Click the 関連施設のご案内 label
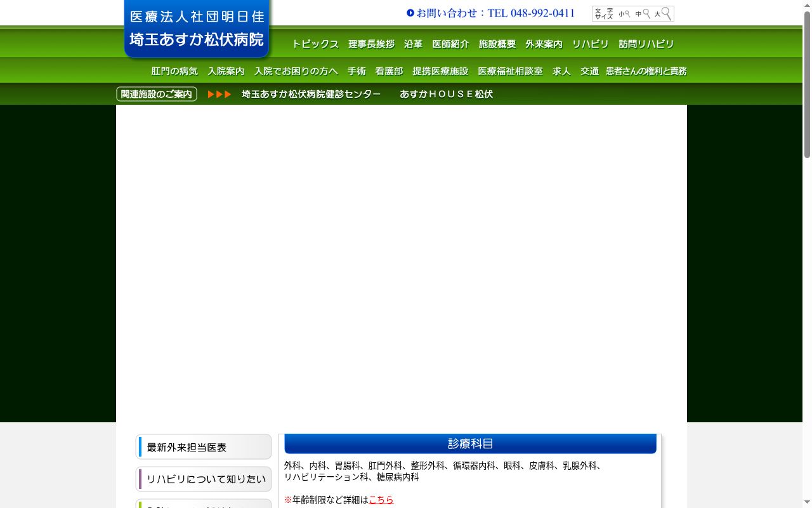The height and width of the screenshot is (508, 812). point(157,94)
